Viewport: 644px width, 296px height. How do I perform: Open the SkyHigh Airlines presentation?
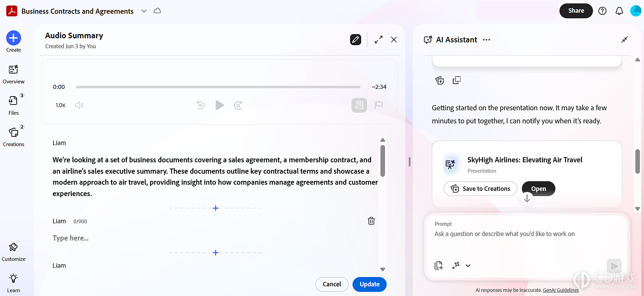coord(538,189)
